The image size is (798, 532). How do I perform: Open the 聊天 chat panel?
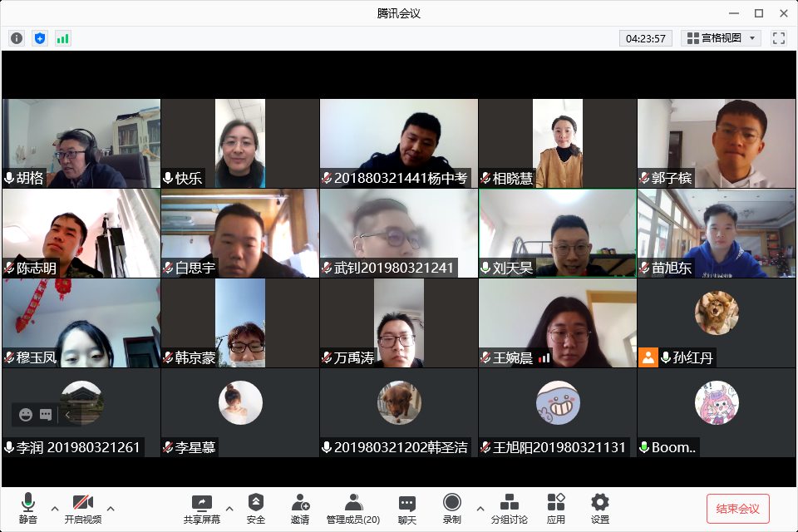point(406,508)
